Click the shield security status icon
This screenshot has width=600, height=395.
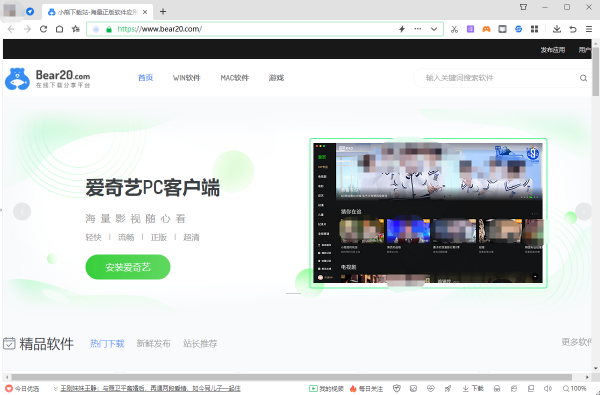coord(397,388)
